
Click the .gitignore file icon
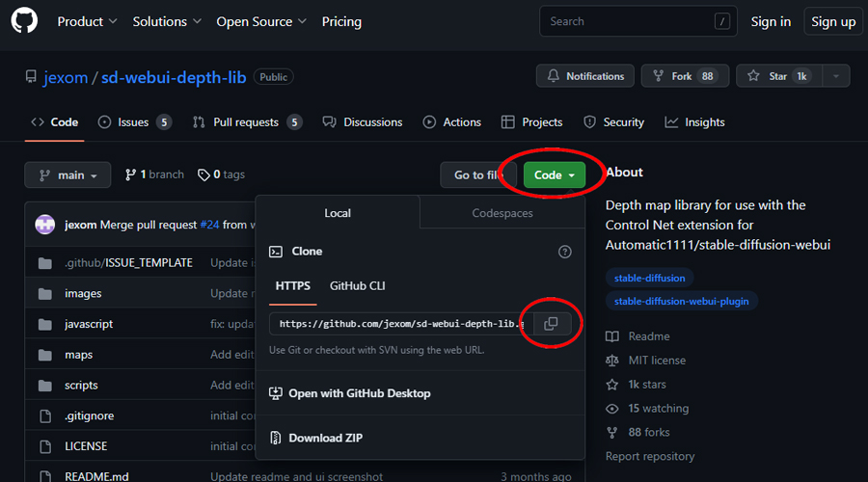tap(45, 416)
